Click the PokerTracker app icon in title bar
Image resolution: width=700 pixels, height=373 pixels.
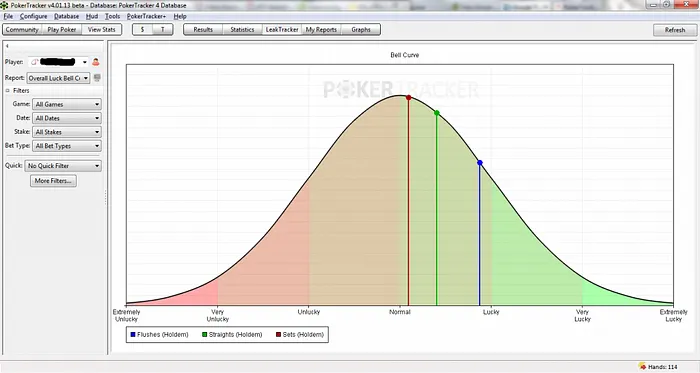click(4, 5)
